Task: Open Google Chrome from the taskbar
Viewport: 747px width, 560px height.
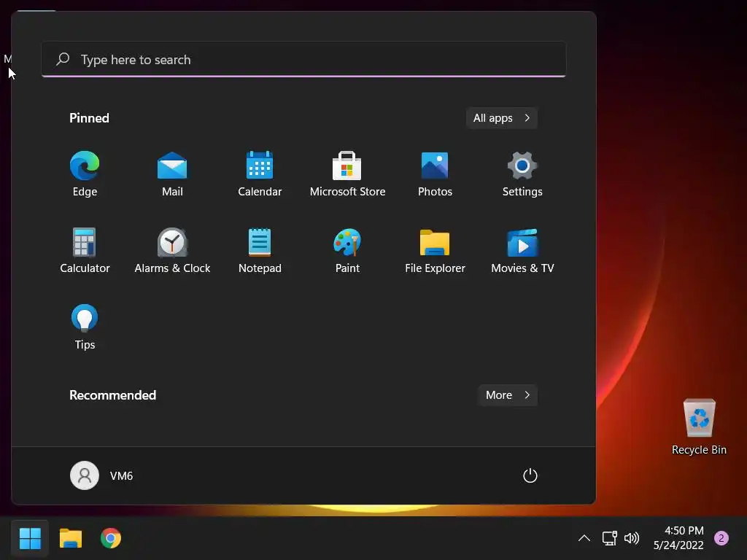Action: tap(111, 538)
